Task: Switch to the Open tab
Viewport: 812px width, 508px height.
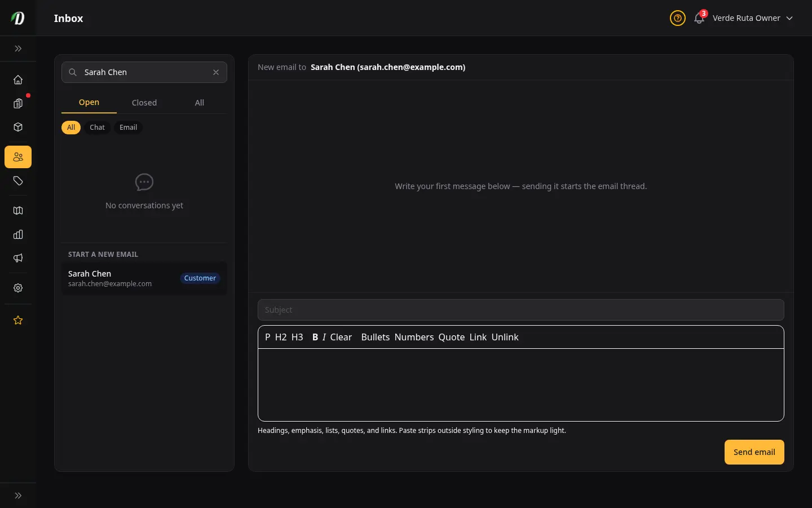Action: [x=89, y=102]
